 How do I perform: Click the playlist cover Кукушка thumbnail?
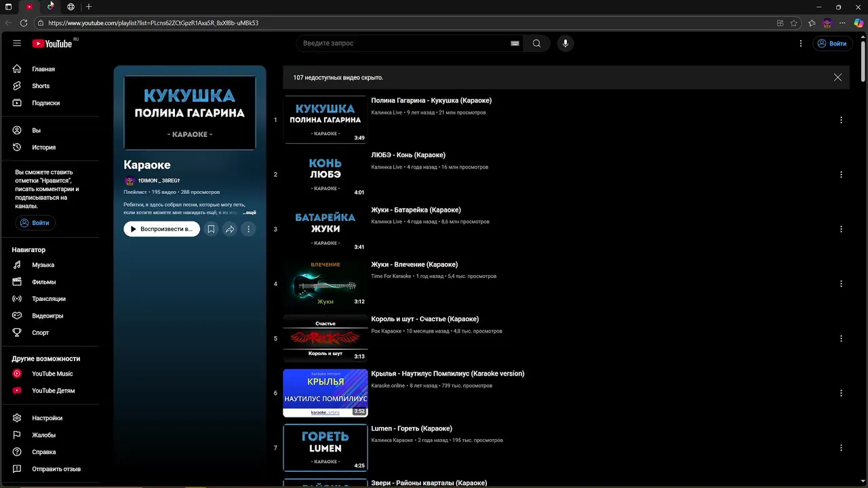pos(190,113)
